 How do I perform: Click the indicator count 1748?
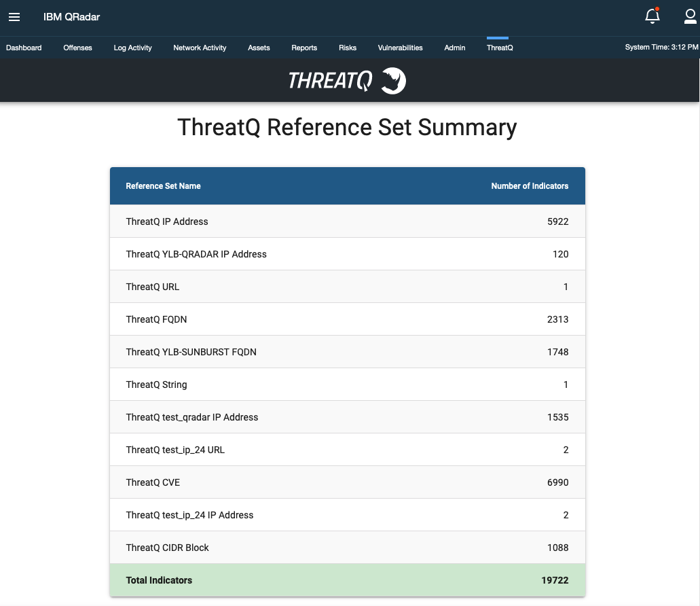click(557, 352)
